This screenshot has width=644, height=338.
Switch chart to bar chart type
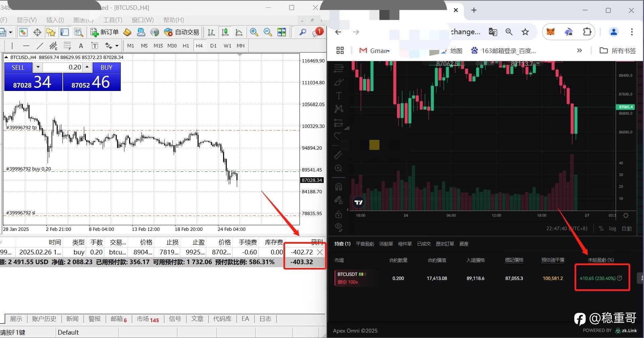pyautogui.click(x=211, y=32)
